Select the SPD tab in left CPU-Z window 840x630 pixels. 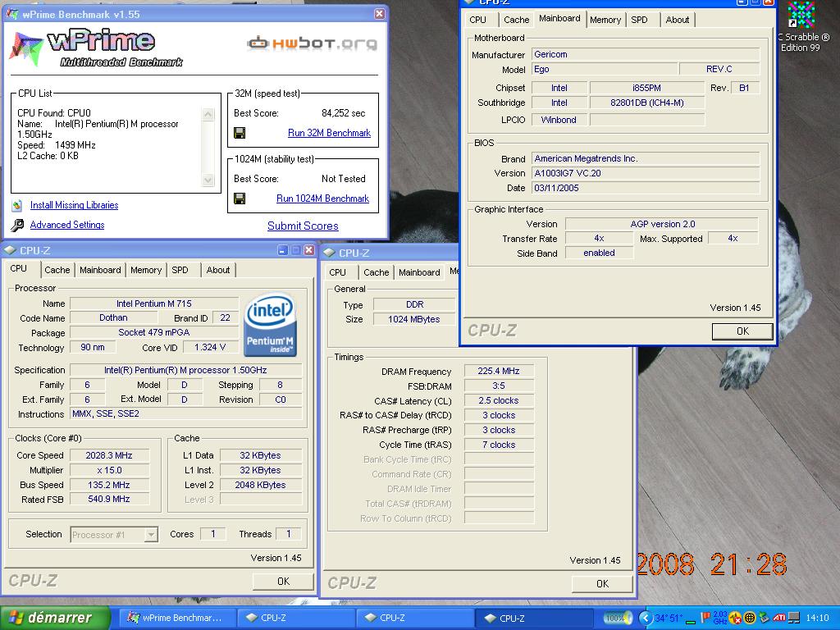click(x=180, y=270)
